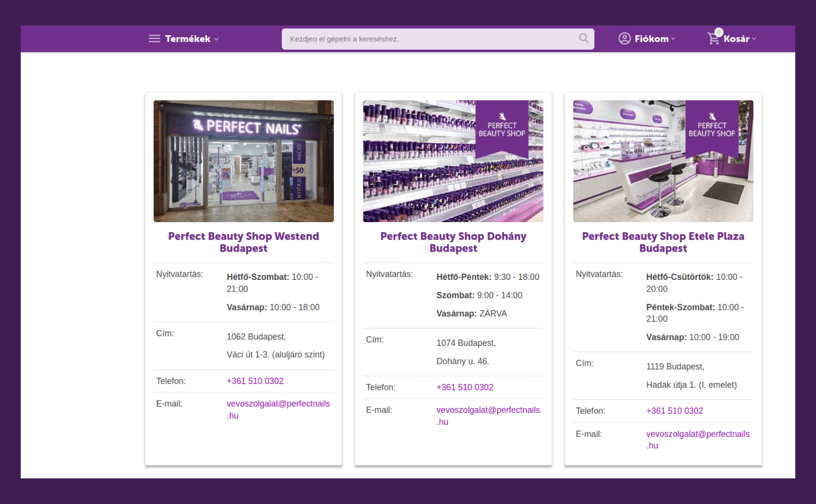
Task: Call the Westend shop phone number
Action: coord(255,381)
